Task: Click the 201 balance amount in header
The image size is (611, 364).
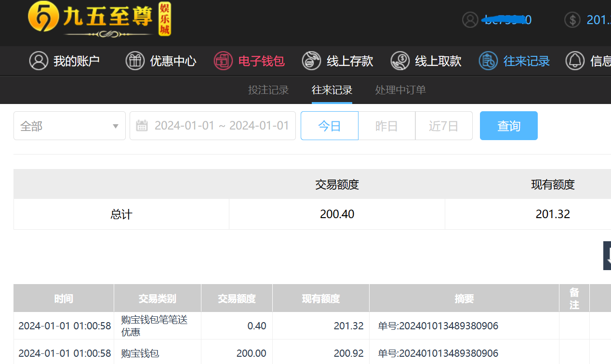Action: click(598, 20)
